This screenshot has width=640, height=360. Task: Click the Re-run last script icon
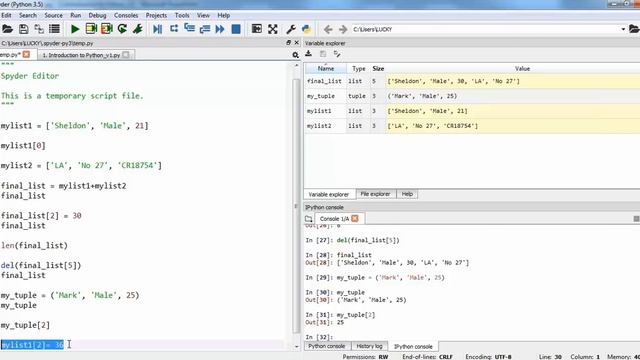122,29
